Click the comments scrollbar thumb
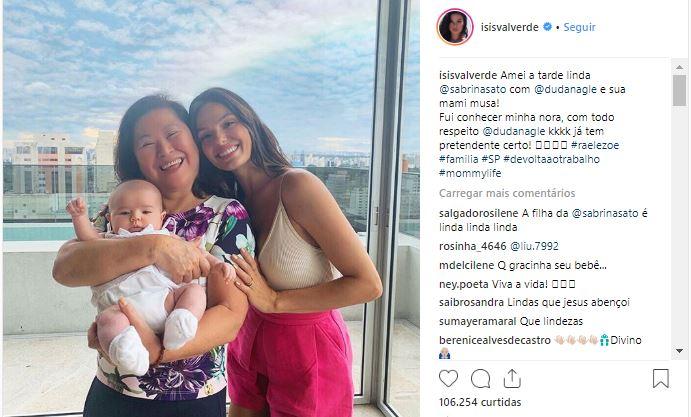This screenshot has height=417, width=691. click(x=679, y=90)
